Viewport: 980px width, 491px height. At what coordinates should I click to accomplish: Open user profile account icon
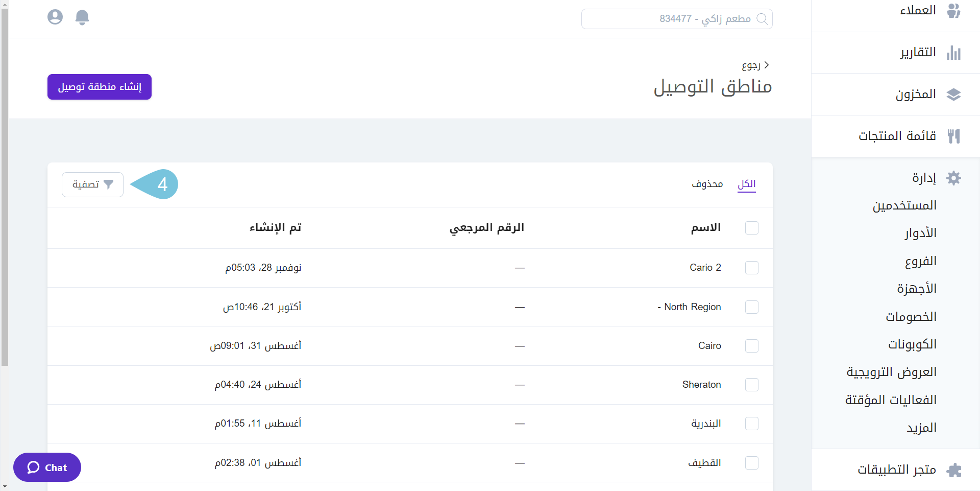click(55, 17)
